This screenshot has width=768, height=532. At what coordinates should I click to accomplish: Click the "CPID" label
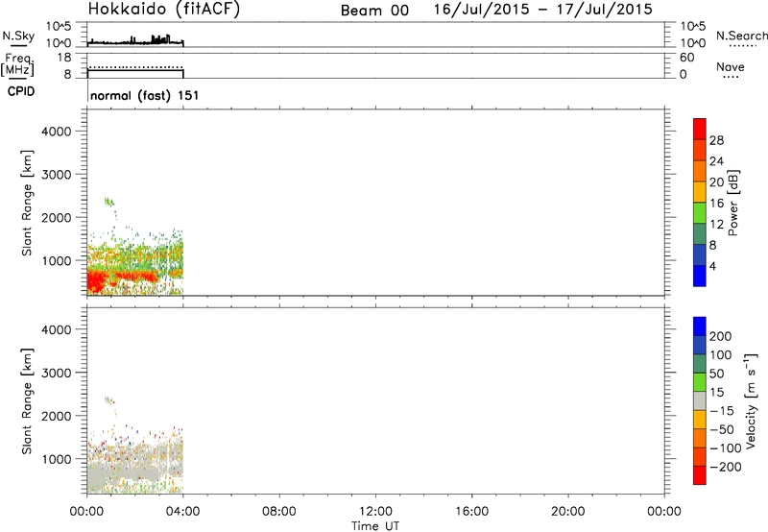point(21,91)
